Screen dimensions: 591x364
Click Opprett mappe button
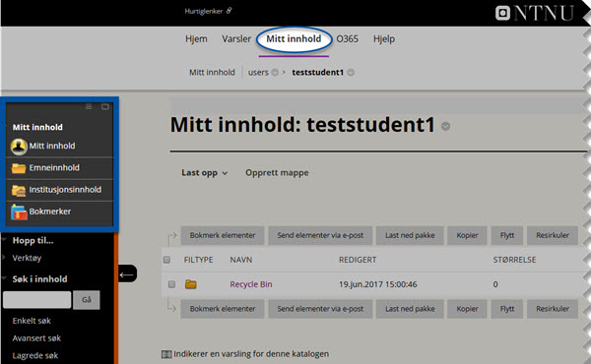click(x=277, y=173)
